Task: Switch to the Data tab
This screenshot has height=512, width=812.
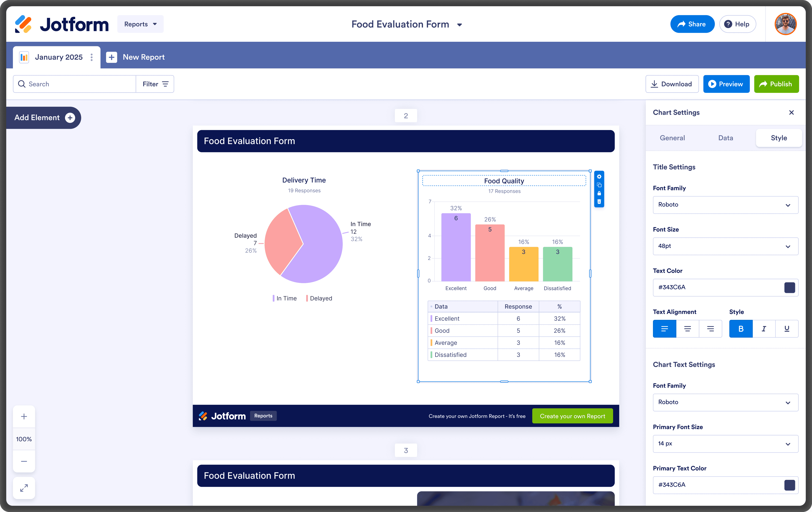Action: (725, 138)
